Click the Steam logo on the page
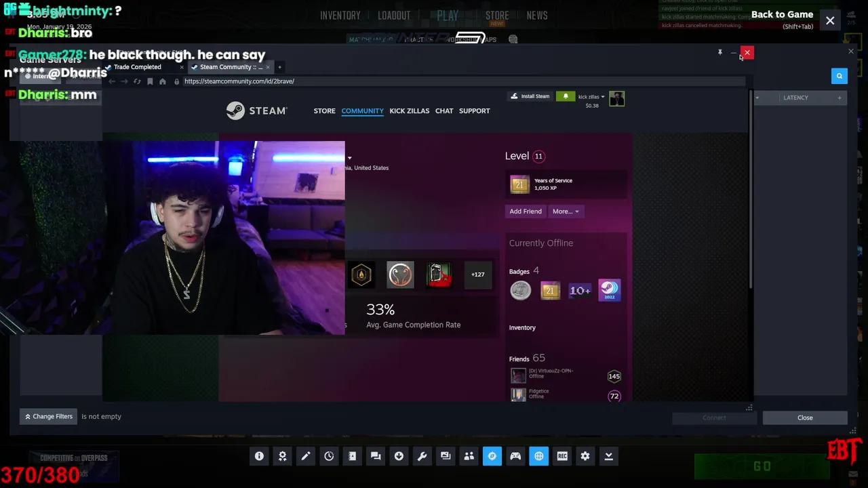The image size is (868, 488). tap(256, 110)
